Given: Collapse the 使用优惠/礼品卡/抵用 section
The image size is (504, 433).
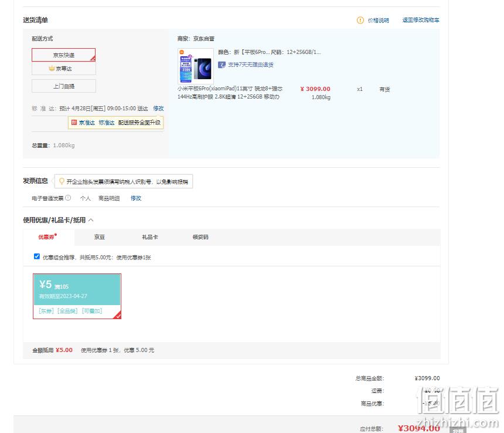Looking at the screenshot, I should point(91,220).
